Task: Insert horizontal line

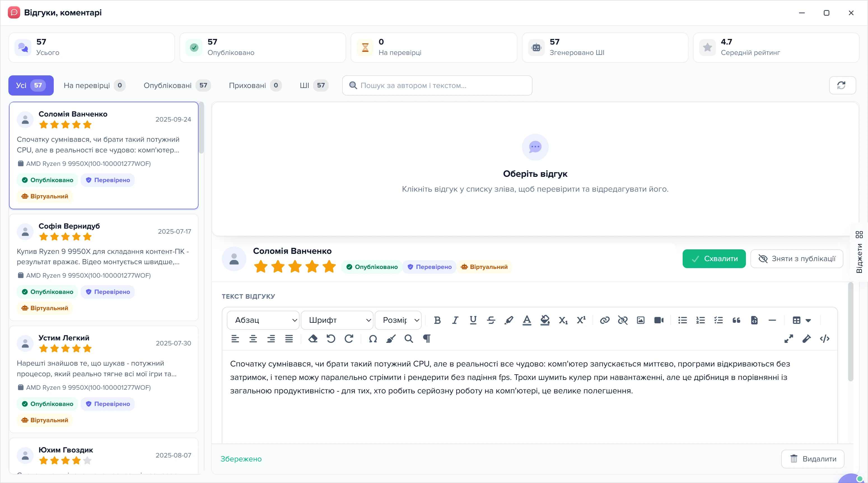Action: 772,320
